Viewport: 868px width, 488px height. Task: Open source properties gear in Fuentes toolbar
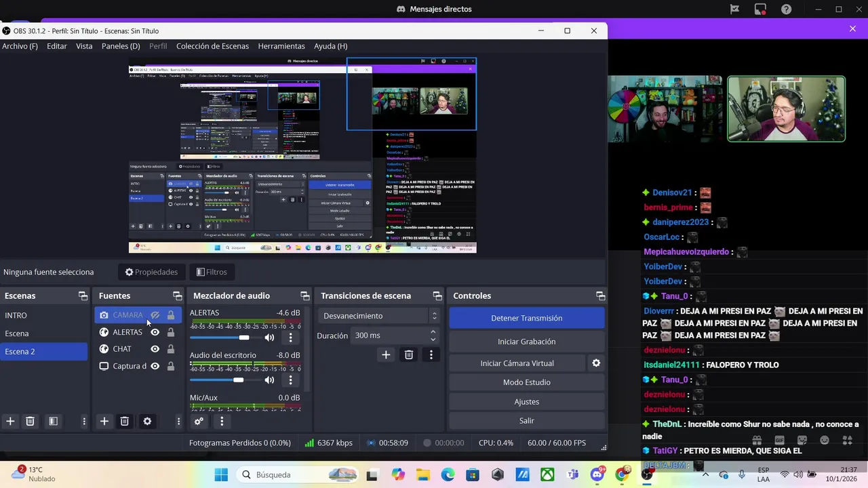pyautogui.click(x=147, y=421)
